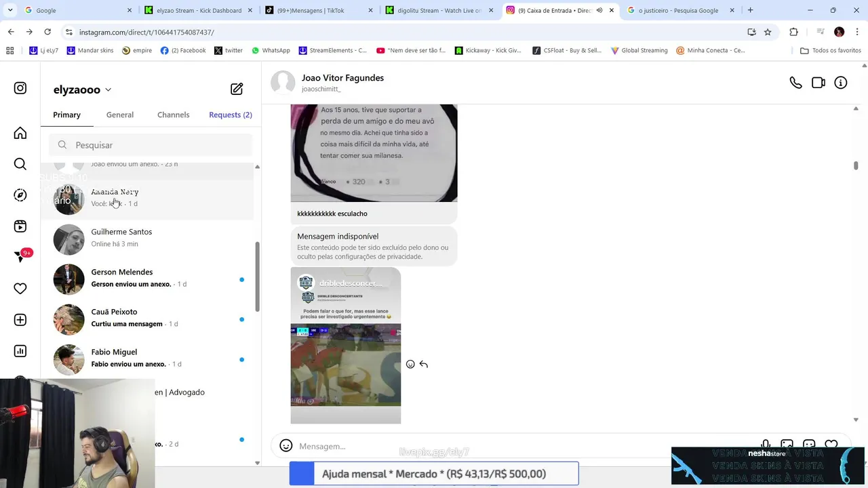Switch to o justiceiro Google tab
Image resolution: width=868 pixels, height=488 pixels.
[681, 10]
